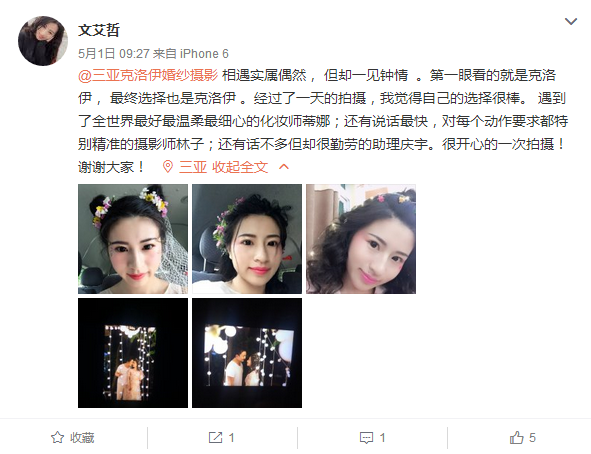Click the 三亚 location link
Screen dimensions: 591x454
tap(193, 167)
